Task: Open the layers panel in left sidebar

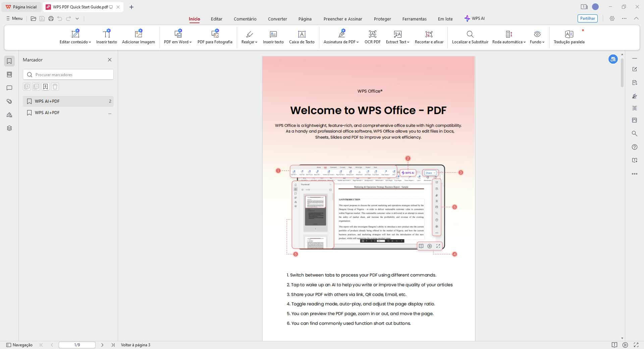Action: (9, 128)
